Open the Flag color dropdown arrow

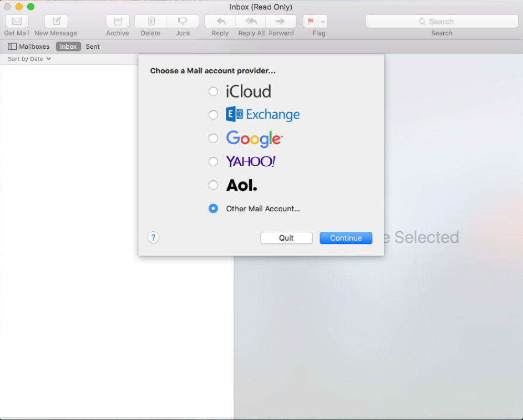pyautogui.click(x=323, y=21)
